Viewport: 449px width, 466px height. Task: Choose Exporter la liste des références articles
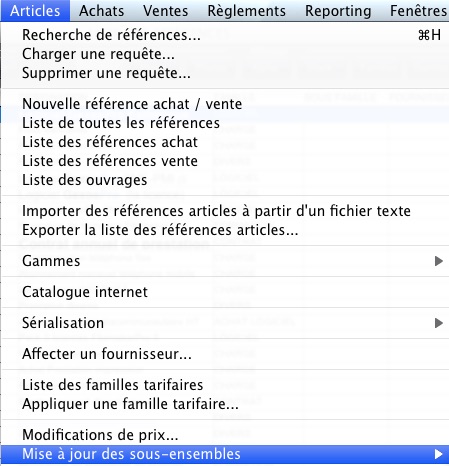tap(225, 230)
